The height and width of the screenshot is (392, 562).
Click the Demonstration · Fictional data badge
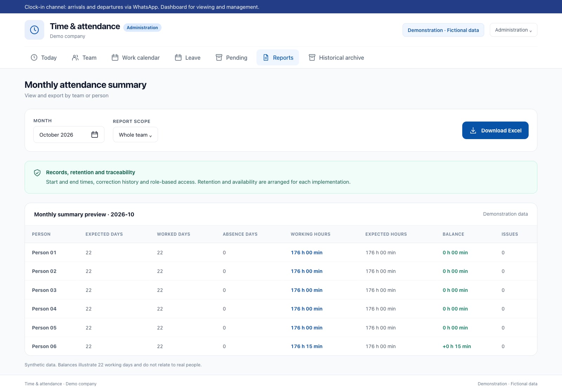(443, 30)
